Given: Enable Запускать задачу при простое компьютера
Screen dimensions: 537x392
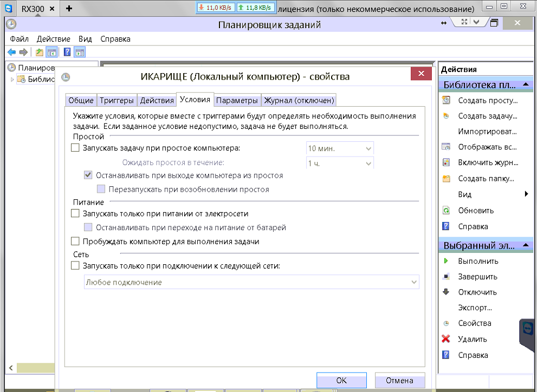Looking at the screenshot, I should [75, 148].
